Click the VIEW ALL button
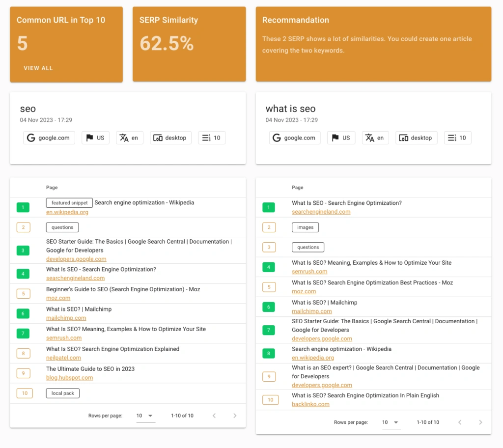Viewport: 503px width, 448px height. (x=38, y=68)
